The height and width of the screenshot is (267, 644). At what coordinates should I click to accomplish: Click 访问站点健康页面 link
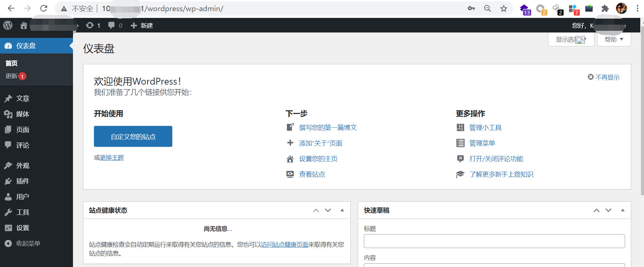click(284, 244)
